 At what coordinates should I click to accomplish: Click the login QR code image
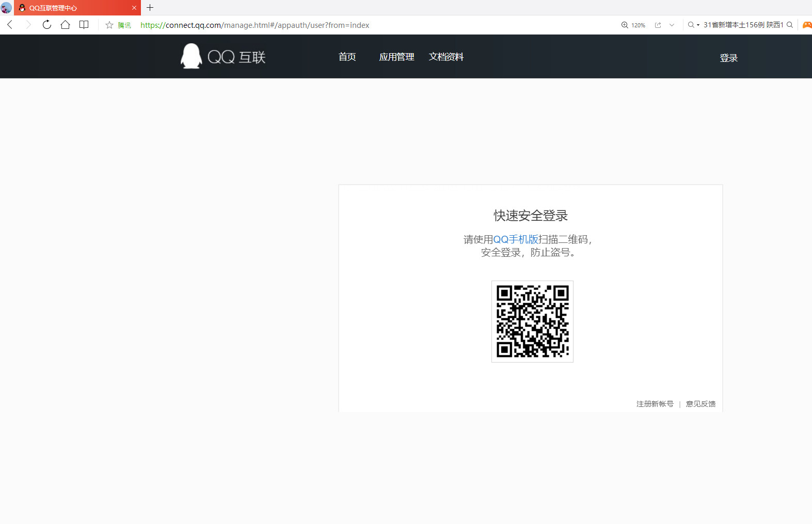[x=532, y=321]
